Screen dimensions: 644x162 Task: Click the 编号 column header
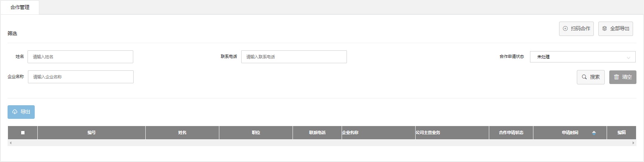coord(91,133)
